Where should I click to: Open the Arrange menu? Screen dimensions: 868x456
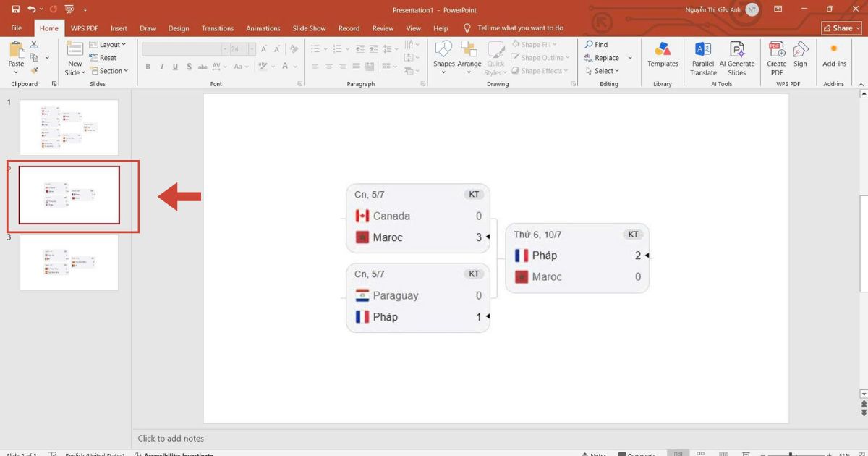coord(469,58)
